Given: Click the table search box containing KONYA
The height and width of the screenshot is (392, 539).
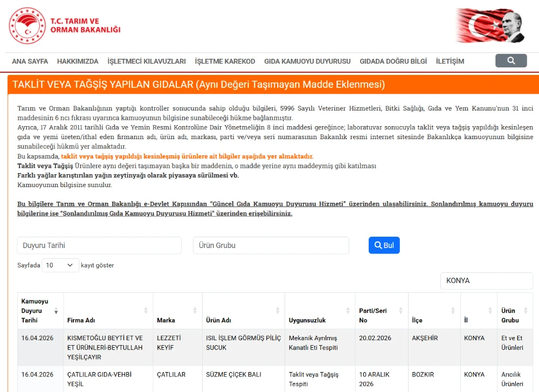Looking at the screenshot, I should (486, 281).
